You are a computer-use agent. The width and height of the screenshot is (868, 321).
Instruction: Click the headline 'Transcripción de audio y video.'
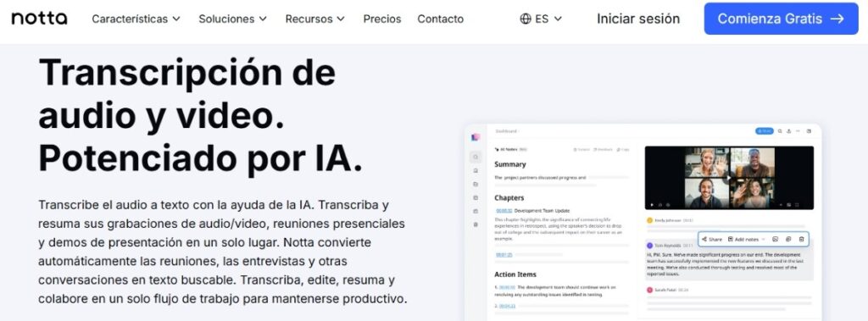187,93
